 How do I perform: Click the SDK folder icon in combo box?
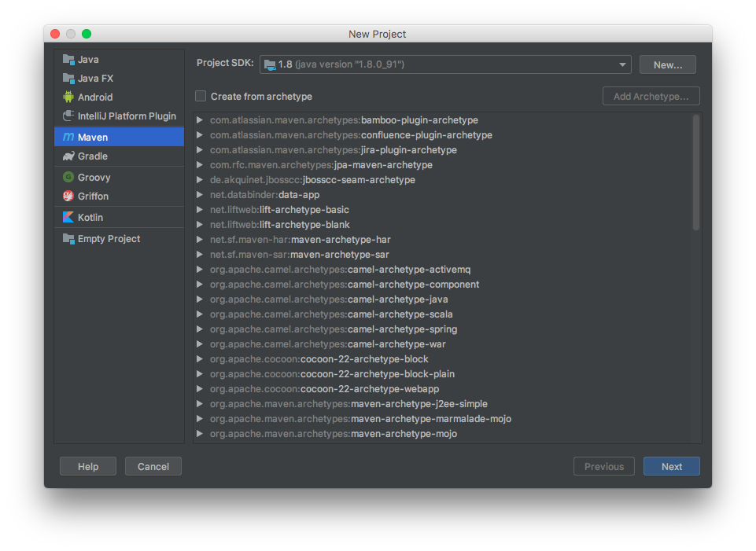tap(270, 64)
